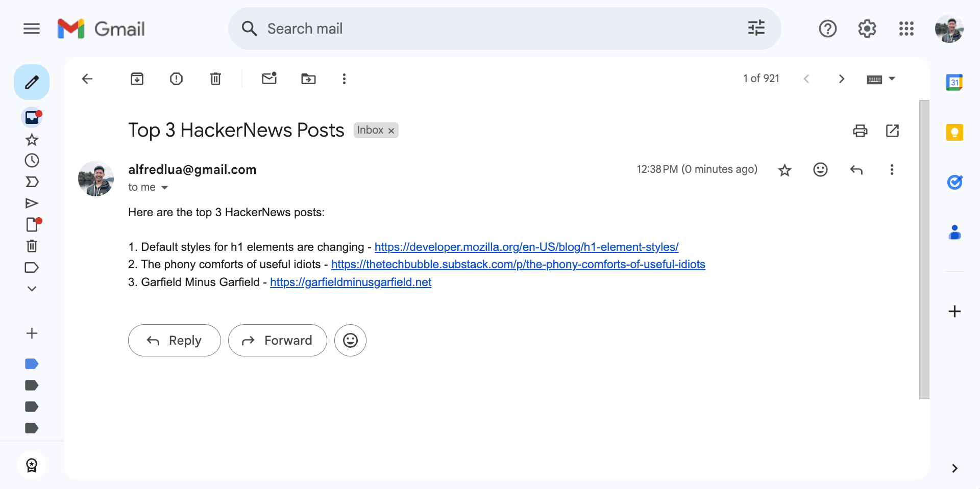This screenshot has width=980, height=489.
Task: Go to the older conversation arrow
Action: click(x=842, y=79)
